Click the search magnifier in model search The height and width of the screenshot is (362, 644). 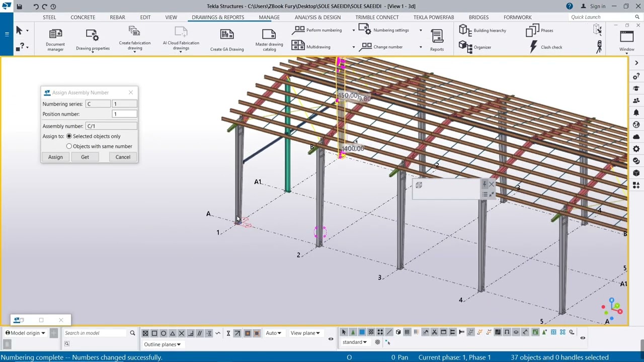point(132,333)
